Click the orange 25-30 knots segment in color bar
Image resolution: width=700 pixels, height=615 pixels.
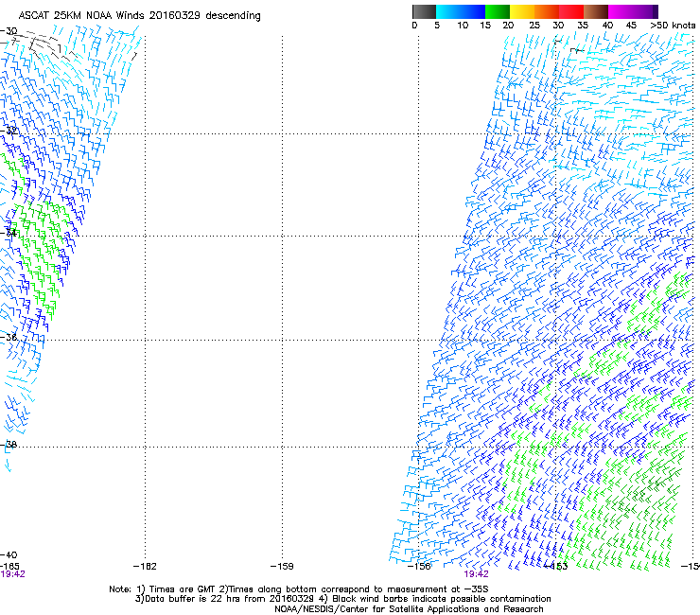(x=547, y=11)
